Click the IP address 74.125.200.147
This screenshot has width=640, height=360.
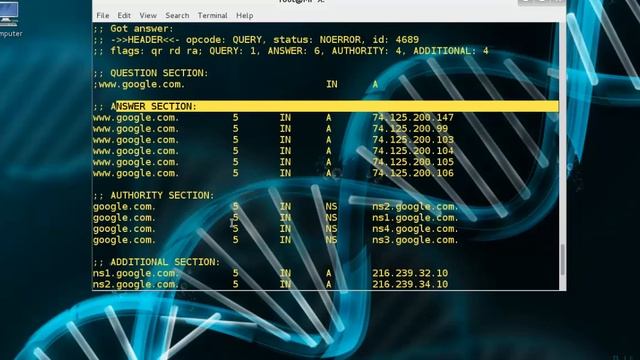(x=413, y=118)
